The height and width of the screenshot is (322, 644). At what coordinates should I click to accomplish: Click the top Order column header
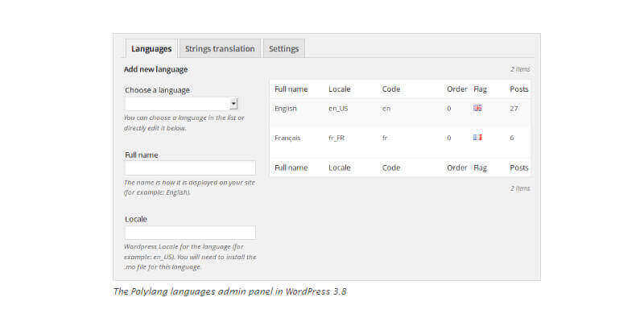457,89
